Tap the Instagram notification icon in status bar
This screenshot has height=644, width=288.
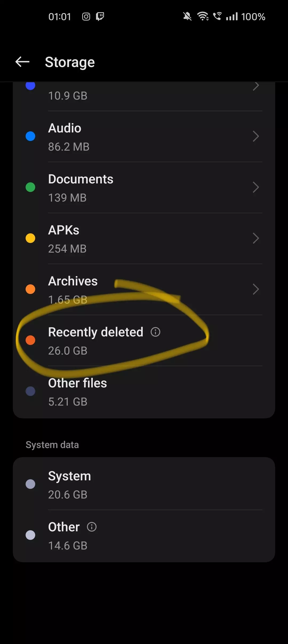[x=86, y=17]
